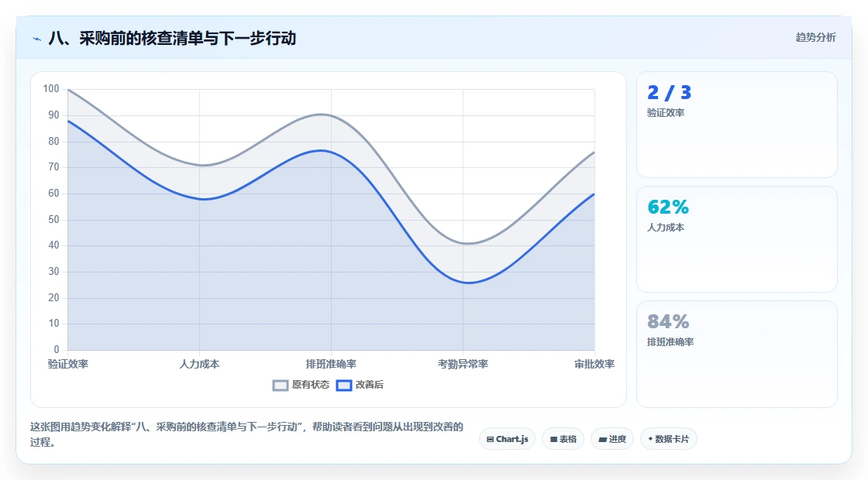Click the 考勤异常率 axis label

(463, 364)
